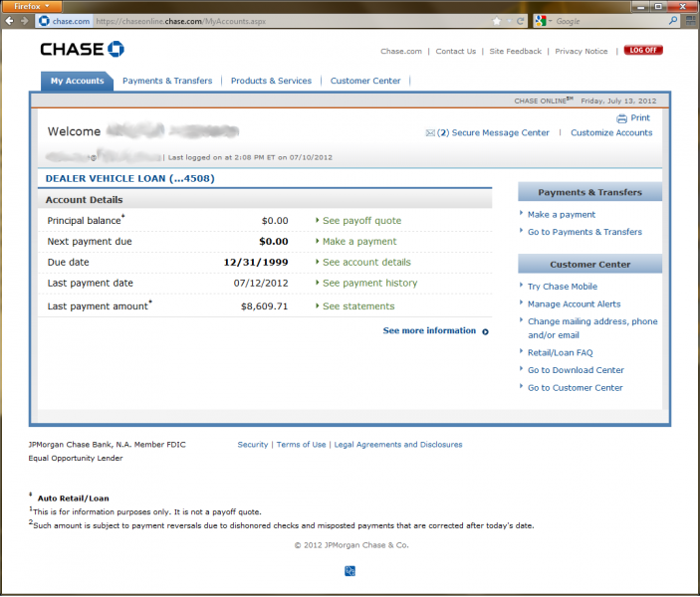Switch to the Products & Services tab

271,81
